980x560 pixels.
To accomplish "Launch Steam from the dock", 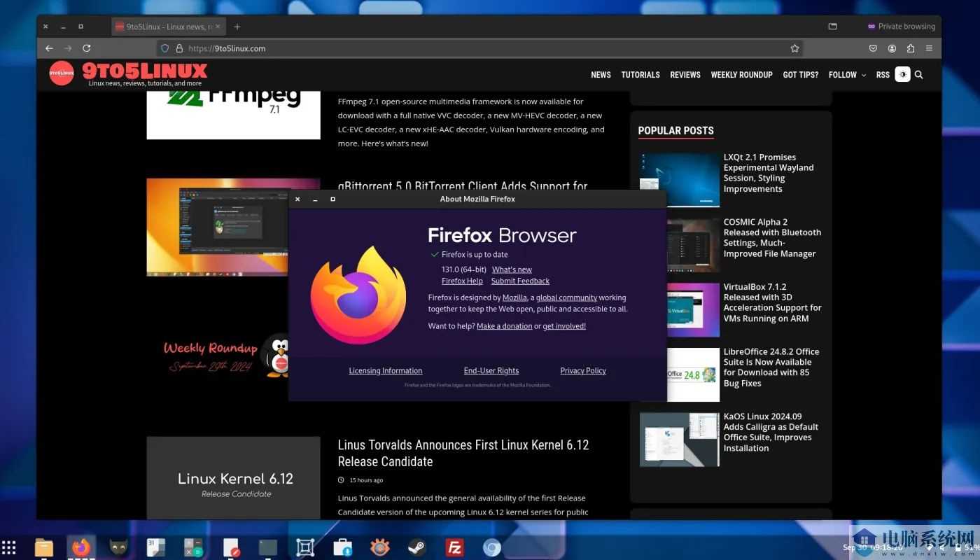I will (417, 547).
